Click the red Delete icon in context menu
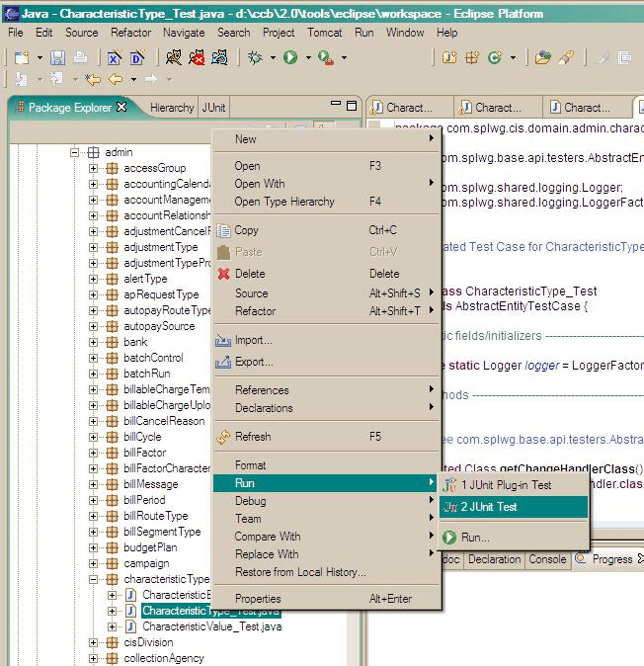644x666 pixels. click(x=224, y=274)
